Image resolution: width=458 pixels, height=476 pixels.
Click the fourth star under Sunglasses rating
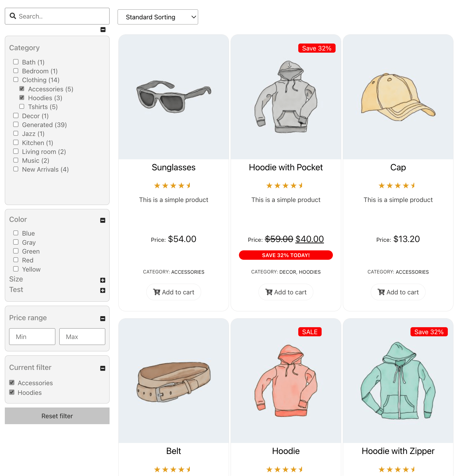pyautogui.click(x=181, y=185)
